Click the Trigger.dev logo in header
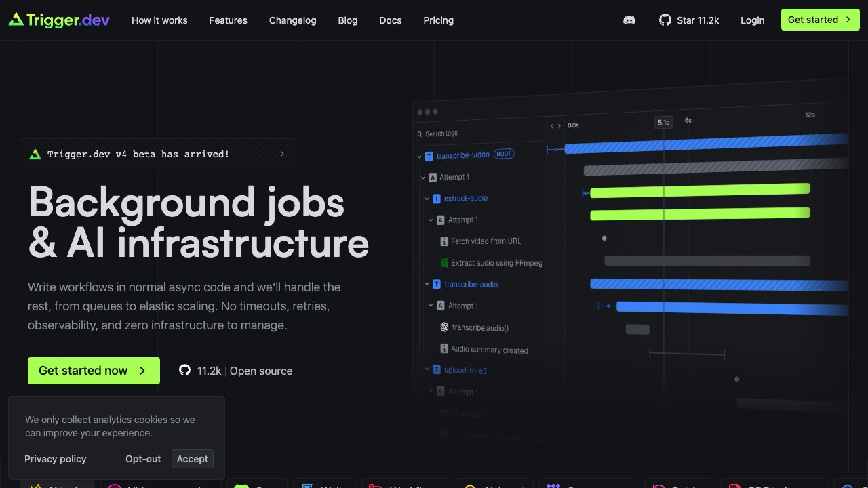This screenshot has width=868, height=488. (x=59, y=20)
